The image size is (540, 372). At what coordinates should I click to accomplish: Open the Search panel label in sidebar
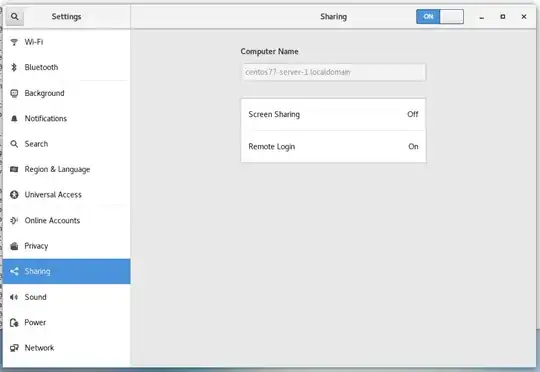tap(36, 144)
